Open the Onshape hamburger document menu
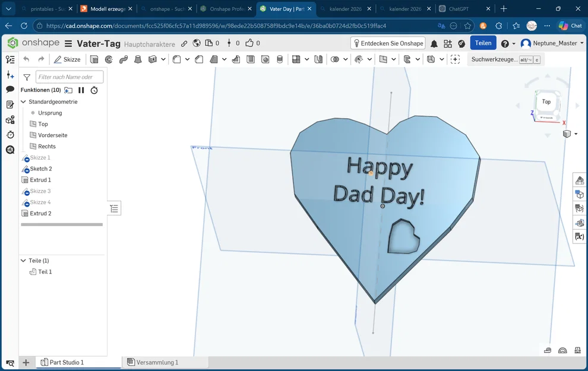 (x=68, y=44)
